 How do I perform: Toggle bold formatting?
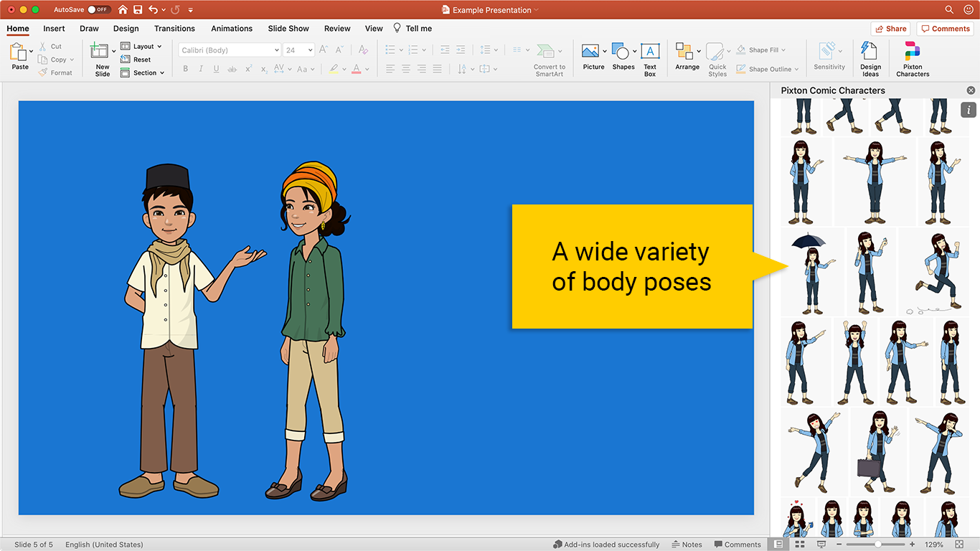185,68
